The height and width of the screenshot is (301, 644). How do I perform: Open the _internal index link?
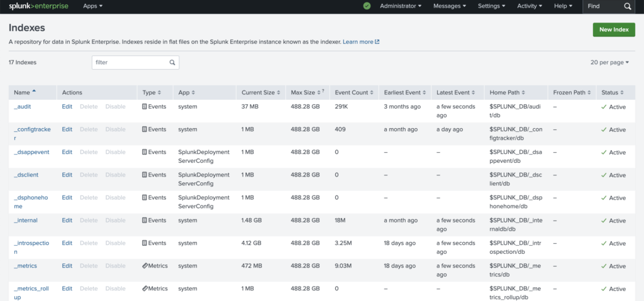[25, 221]
